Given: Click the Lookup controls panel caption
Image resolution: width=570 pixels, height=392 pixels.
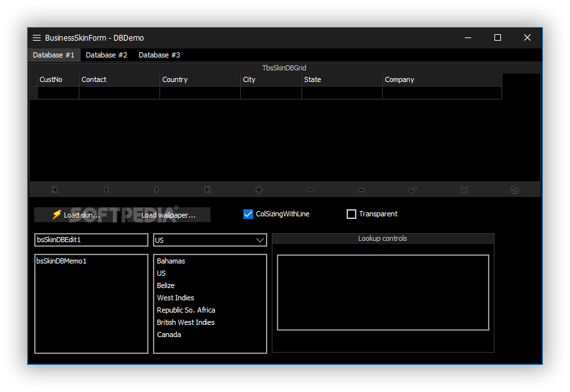Looking at the screenshot, I should coord(383,238).
